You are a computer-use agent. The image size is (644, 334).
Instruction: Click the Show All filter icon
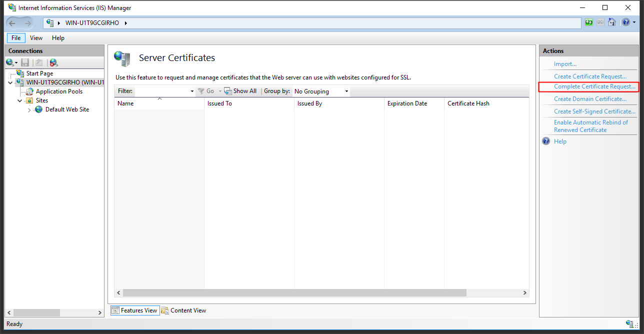(x=228, y=91)
